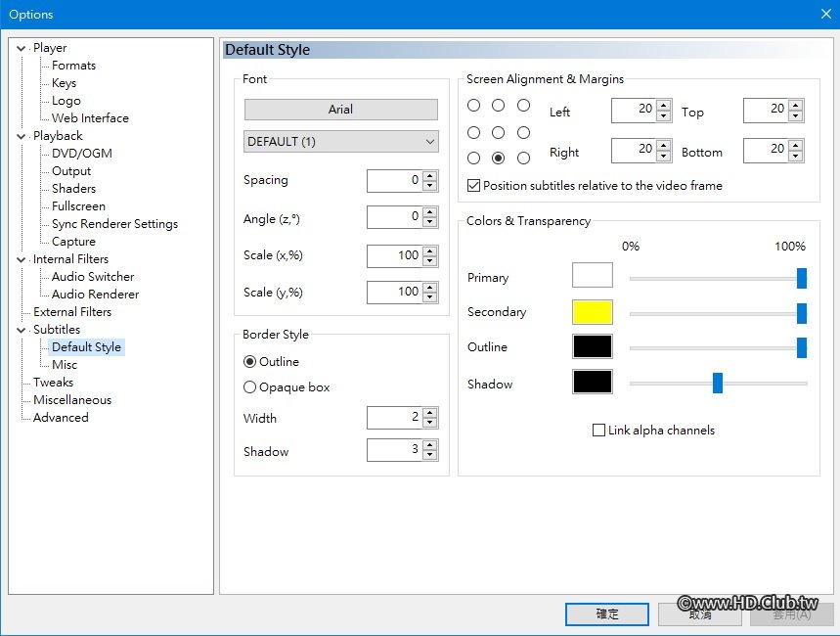Image resolution: width=840 pixels, height=636 pixels.
Task: Pick the Shadow color swatch
Action: pyautogui.click(x=592, y=382)
